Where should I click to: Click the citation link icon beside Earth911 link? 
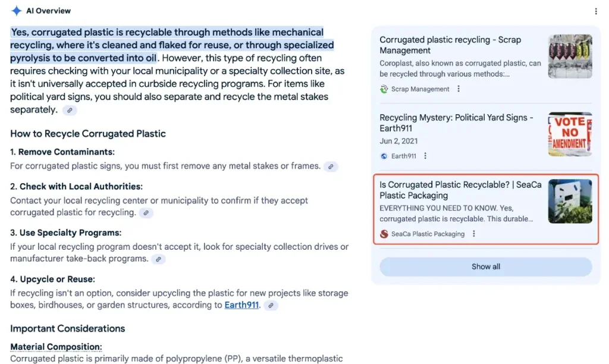271,306
